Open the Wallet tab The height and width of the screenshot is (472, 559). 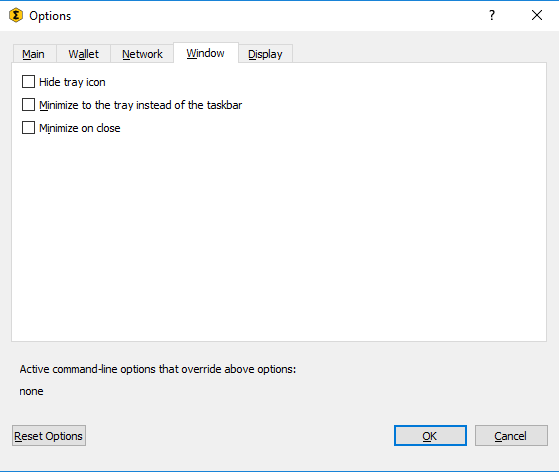[83, 54]
